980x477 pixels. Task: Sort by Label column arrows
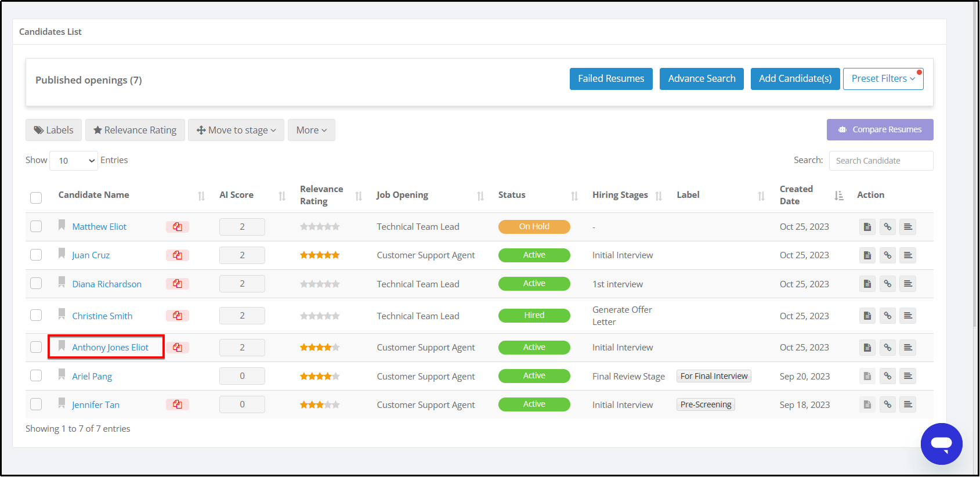pyautogui.click(x=761, y=196)
